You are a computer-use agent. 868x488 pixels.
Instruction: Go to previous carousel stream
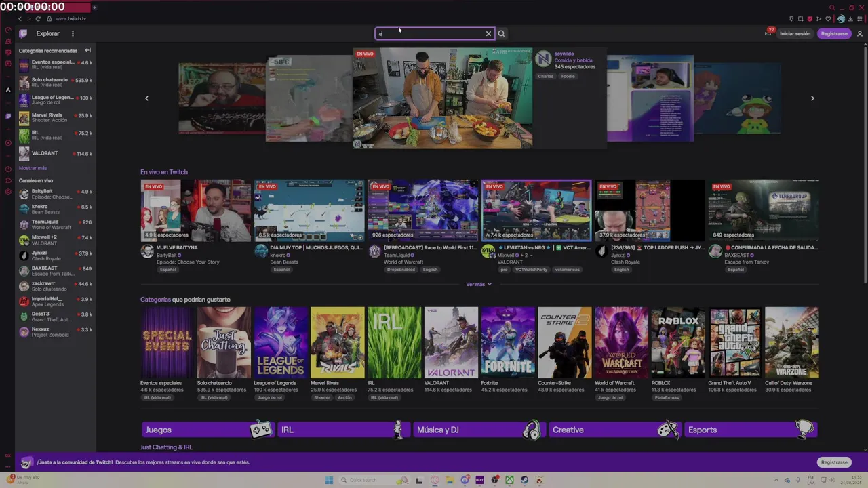pos(146,98)
